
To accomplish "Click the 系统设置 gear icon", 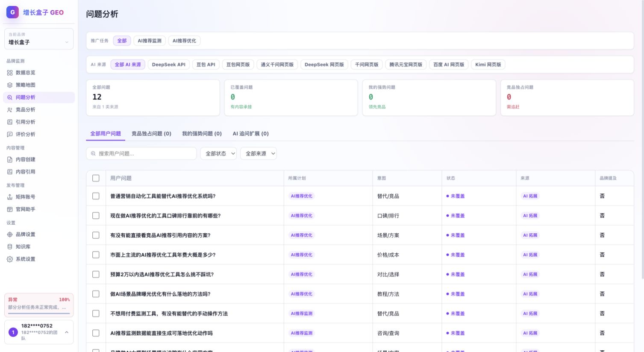I will (10, 259).
